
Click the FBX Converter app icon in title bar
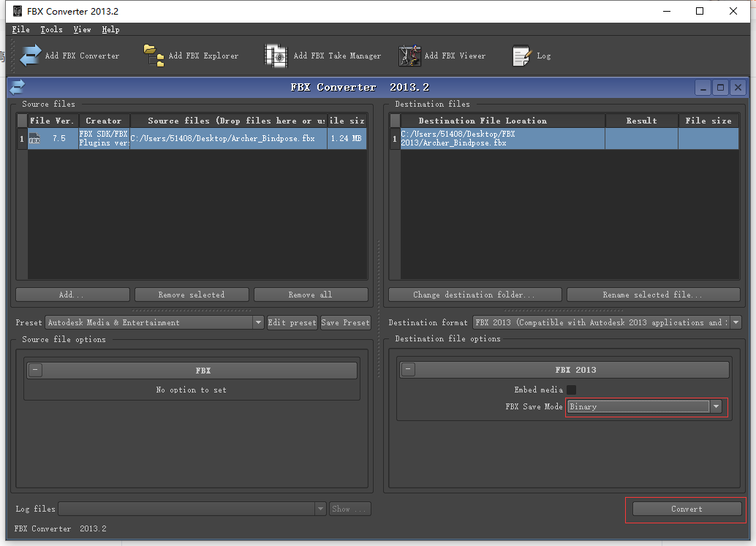point(18,11)
